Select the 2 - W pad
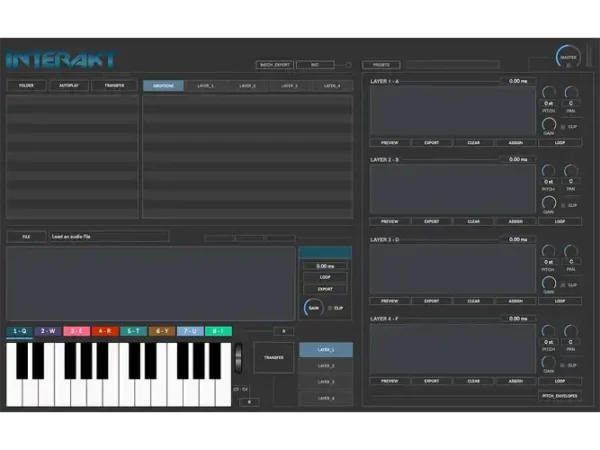 (x=48, y=331)
